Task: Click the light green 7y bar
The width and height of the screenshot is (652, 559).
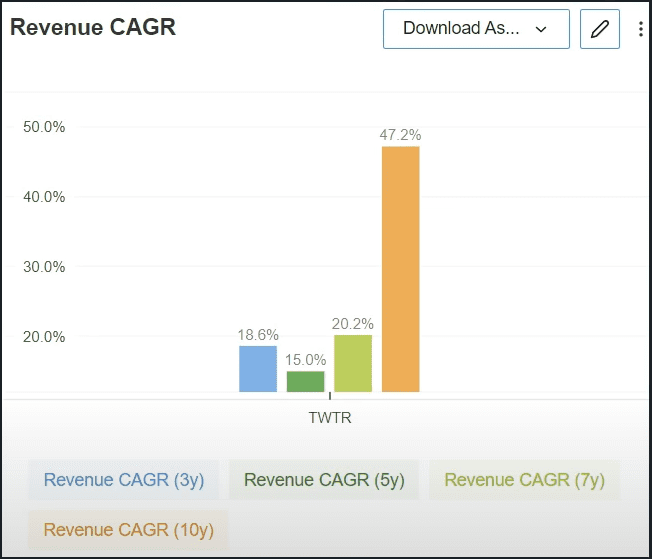Action: point(353,364)
